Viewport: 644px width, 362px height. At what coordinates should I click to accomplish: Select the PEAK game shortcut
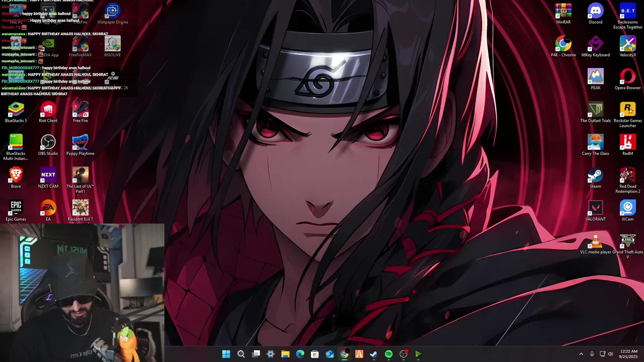click(x=595, y=79)
